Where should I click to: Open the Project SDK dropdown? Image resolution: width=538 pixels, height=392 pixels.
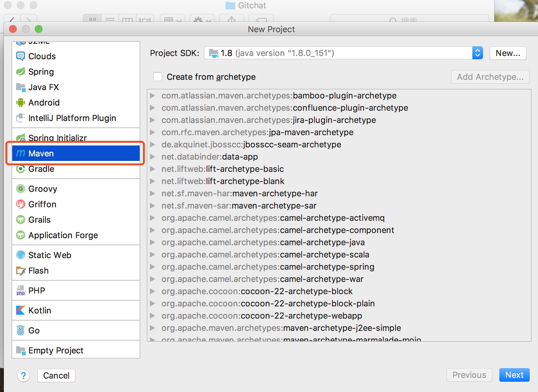click(x=478, y=53)
